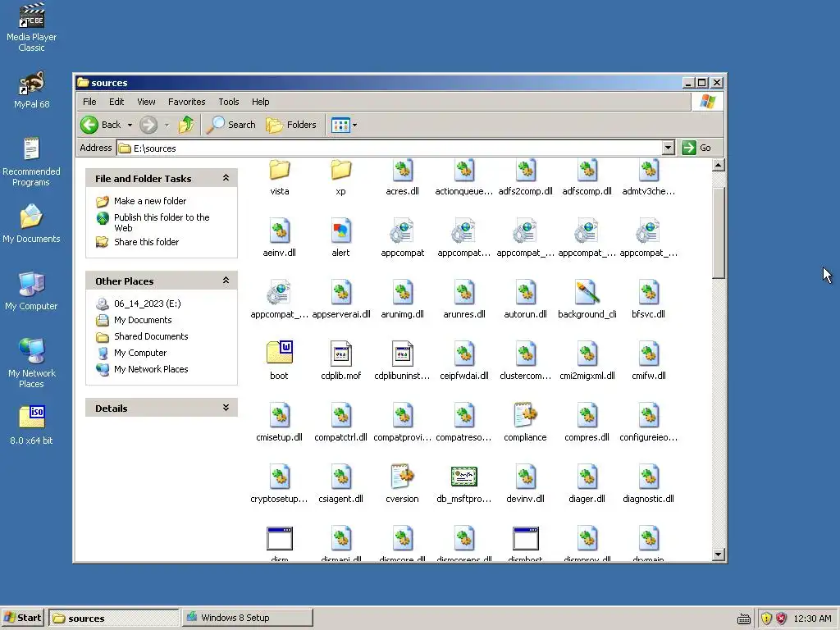This screenshot has width=840, height=630.
Task: Click the scroll down arrow
Action: [719, 555]
